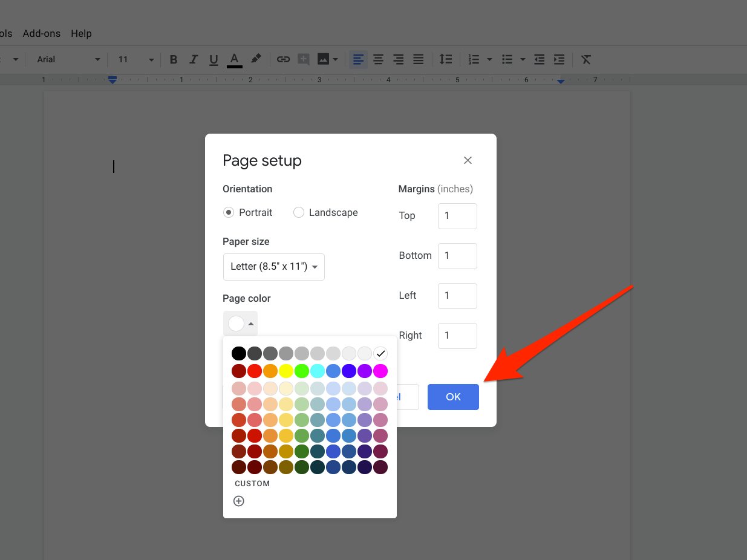Collapse the Page color dropdown

(x=240, y=324)
